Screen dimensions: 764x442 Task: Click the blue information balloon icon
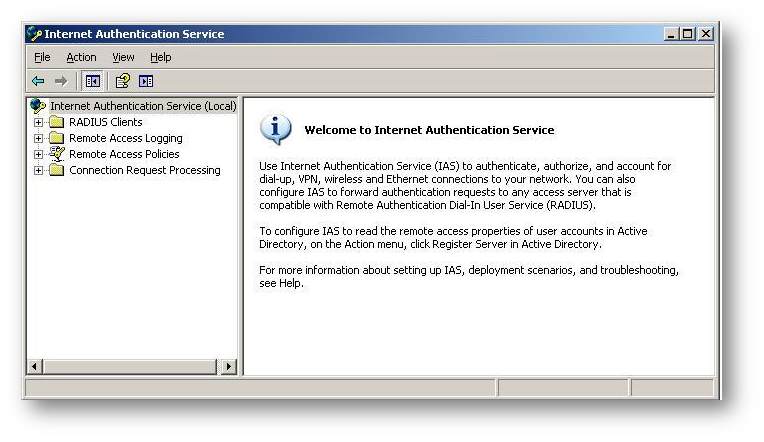pyautogui.click(x=276, y=129)
